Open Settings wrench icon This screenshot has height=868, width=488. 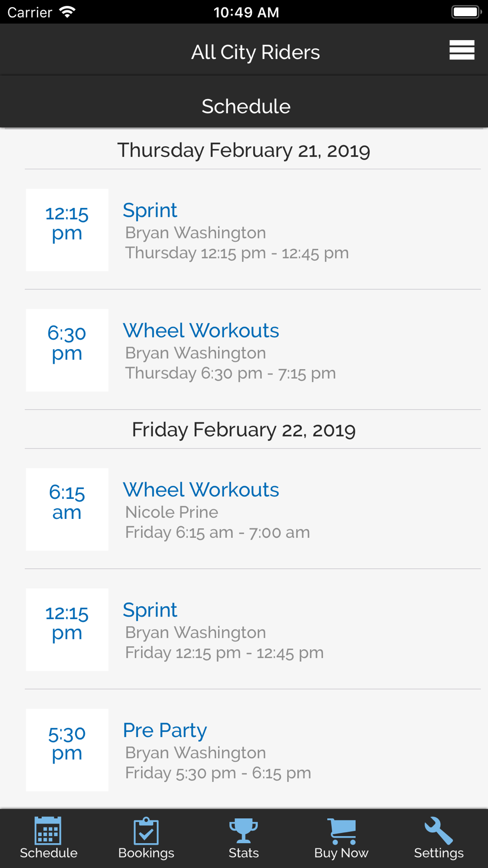coord(438,830)
